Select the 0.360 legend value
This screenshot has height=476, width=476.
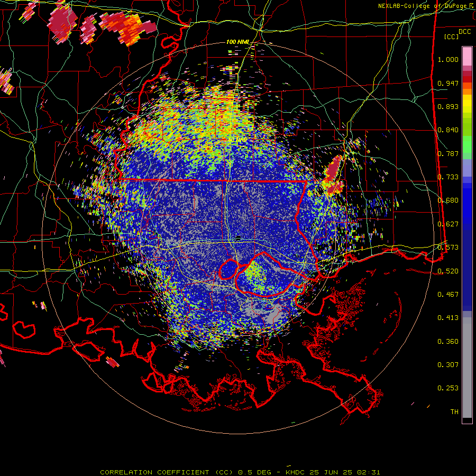click(448, 341)
